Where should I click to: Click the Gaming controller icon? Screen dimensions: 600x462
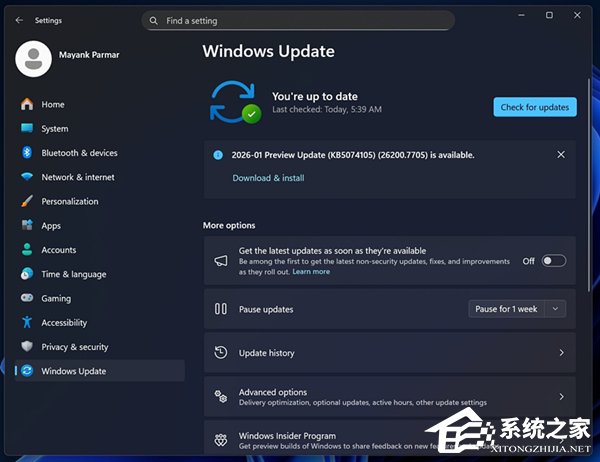click(27, 298)
